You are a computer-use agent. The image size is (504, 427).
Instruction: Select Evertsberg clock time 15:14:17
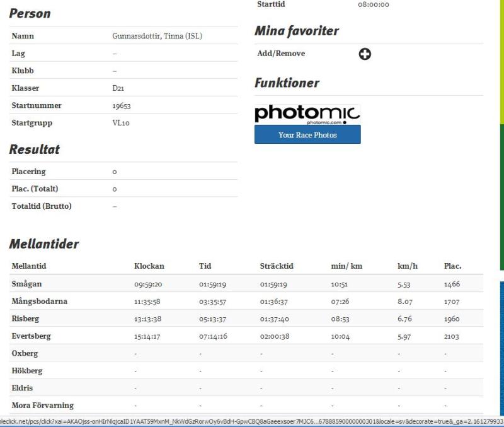pos(147,336)
